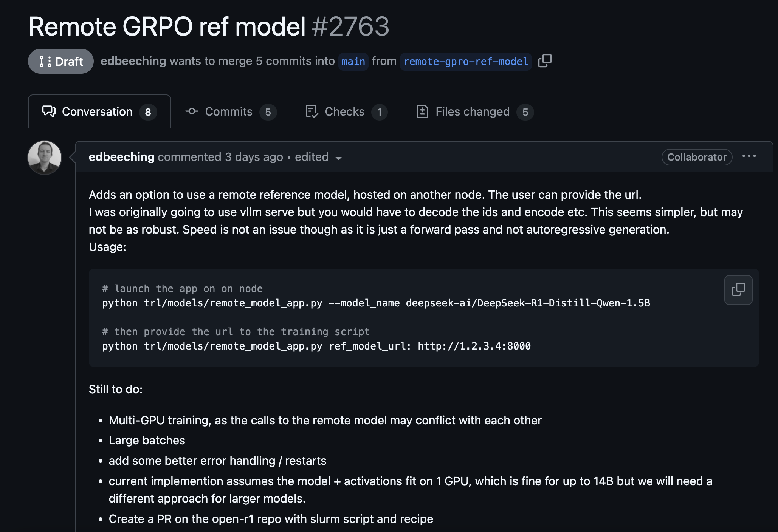Copy the code block contents
Viewport: 778px width, 532px height.
(x=738, y=290)
